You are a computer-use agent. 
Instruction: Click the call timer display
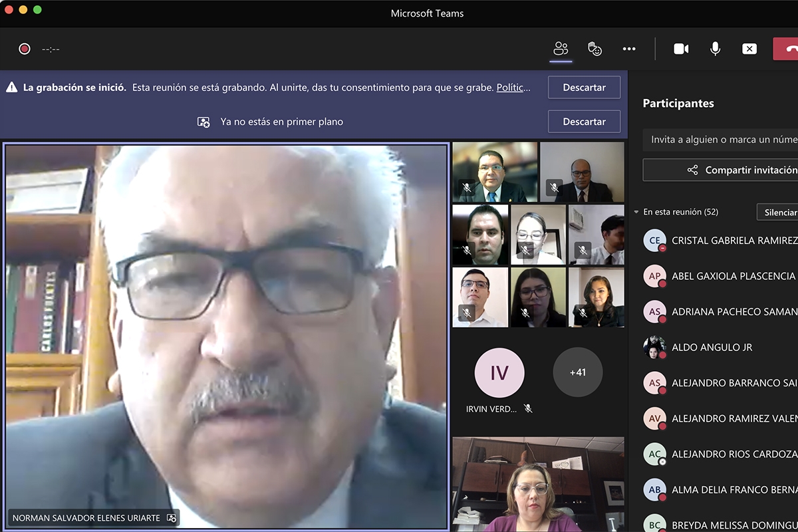51,49
